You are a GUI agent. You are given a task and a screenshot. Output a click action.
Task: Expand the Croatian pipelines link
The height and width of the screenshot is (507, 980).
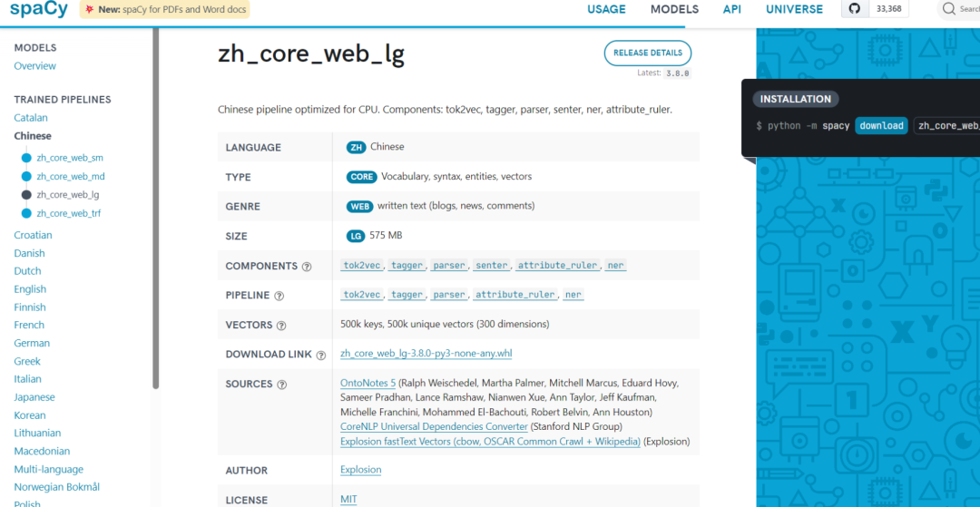point(34,236)
